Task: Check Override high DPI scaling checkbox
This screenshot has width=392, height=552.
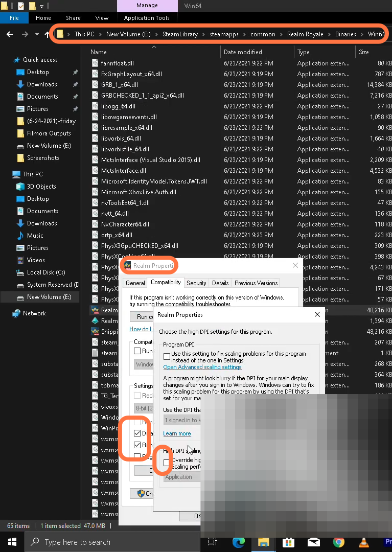Action: coord(167,463)
